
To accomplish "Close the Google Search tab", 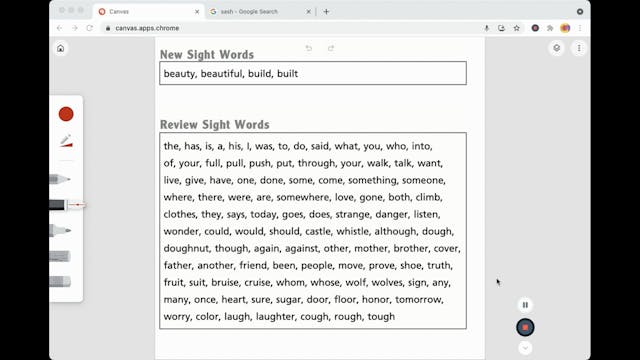I will point(309,12).
